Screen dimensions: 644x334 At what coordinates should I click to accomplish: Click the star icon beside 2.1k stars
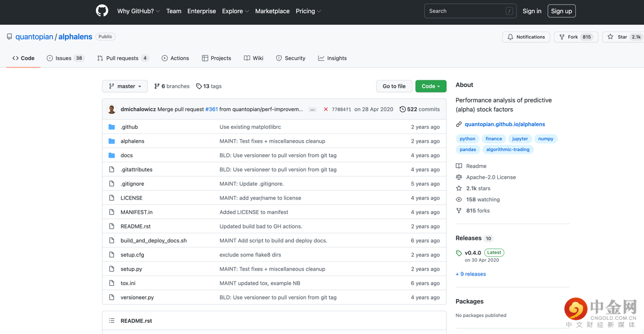(x=459, y=188)
